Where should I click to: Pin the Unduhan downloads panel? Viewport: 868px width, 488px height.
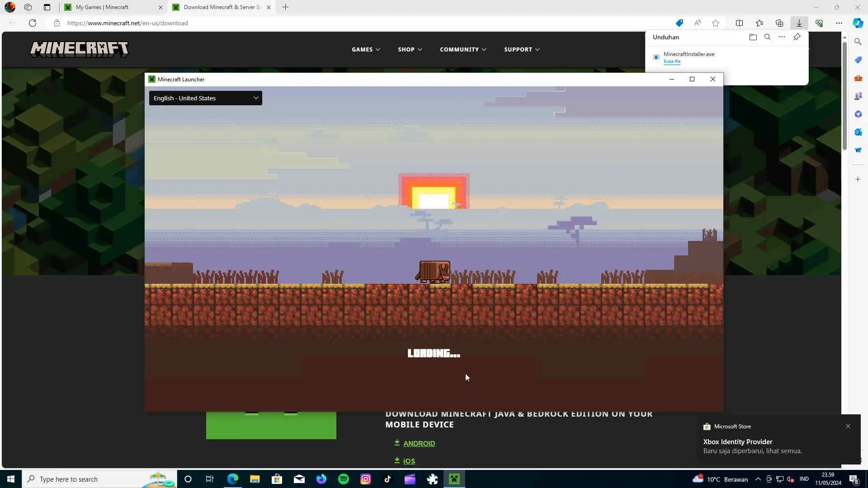click(797, 37)
